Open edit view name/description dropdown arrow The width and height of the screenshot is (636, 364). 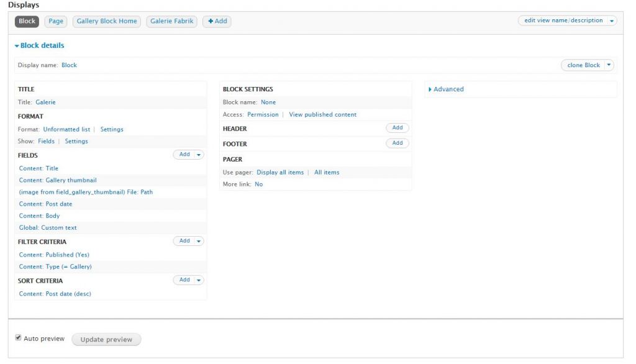click(x=612, y=20)
